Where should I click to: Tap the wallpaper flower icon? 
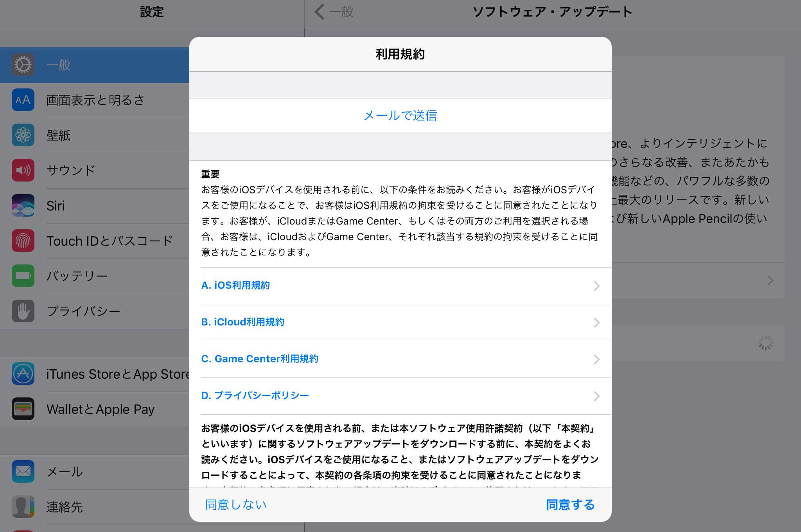coord(23,135)
